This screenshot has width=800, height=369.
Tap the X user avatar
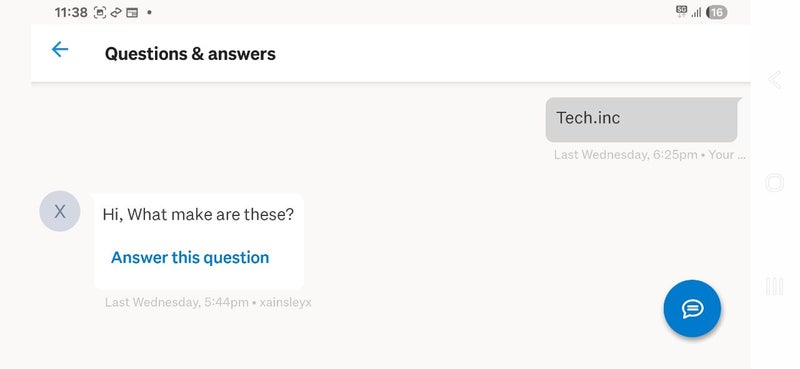click(x=60, y=211)
